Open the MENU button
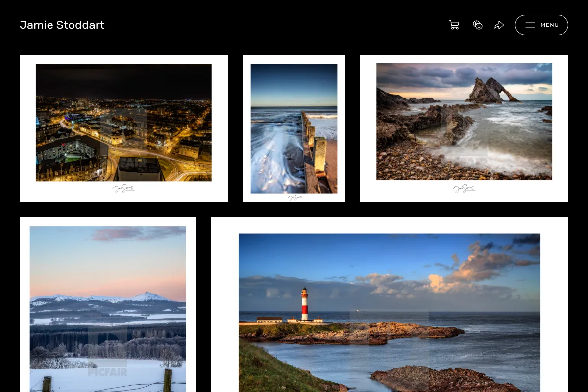Screen dimensions: 588x392 tap(541, 25)
